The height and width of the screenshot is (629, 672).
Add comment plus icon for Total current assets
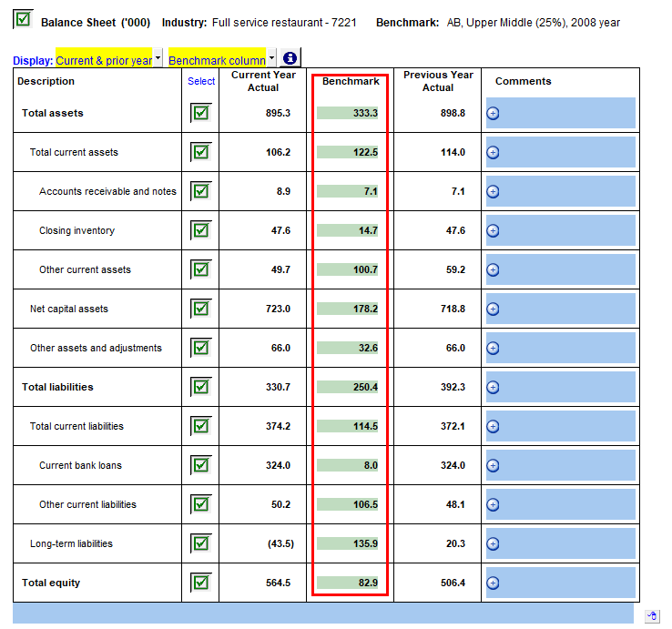pyautogui.click(x=493, y=152)
